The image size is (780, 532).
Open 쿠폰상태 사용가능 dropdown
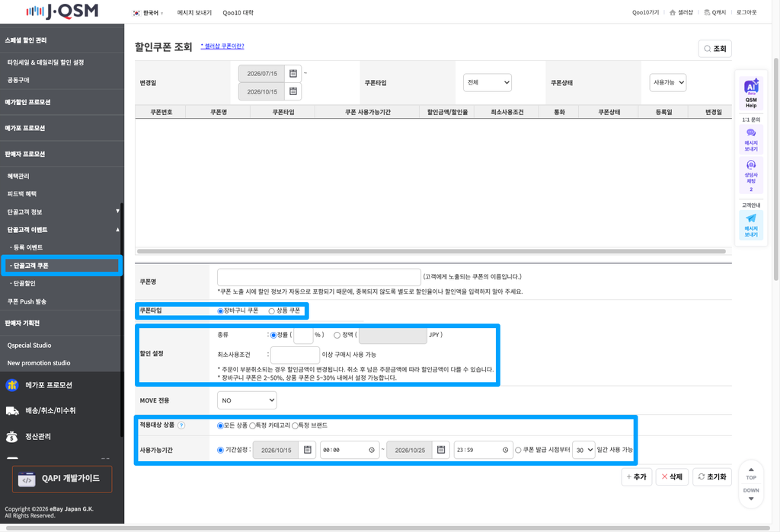(667, 82)
